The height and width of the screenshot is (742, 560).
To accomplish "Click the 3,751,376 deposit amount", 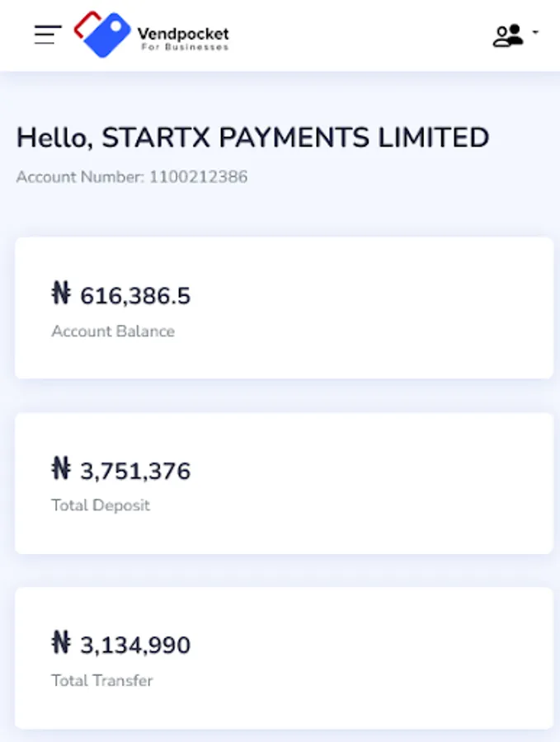I will (x=135, y=471).
